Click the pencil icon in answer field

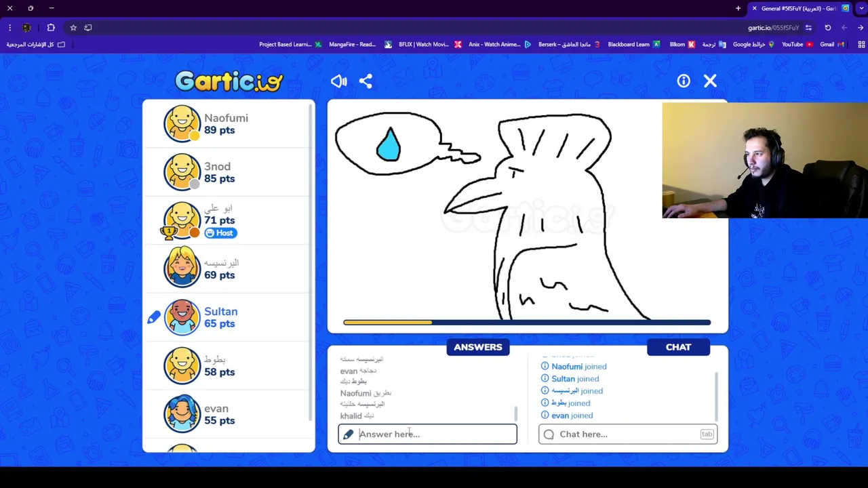click(x=348, y=434)
